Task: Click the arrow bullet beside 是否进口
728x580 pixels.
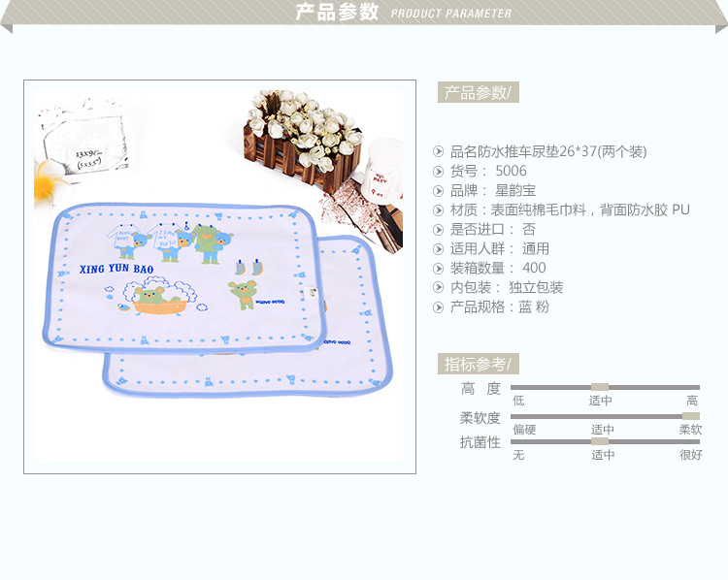Action: 438,230
